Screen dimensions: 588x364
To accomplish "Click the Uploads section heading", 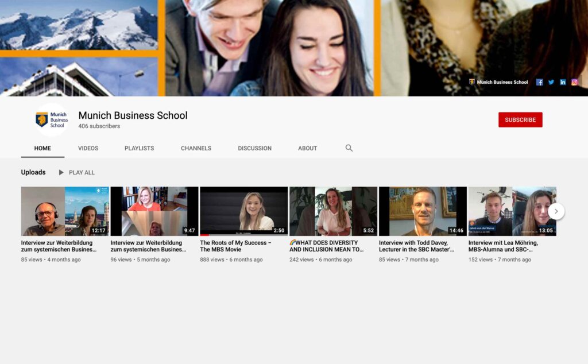I will (33, 172).
